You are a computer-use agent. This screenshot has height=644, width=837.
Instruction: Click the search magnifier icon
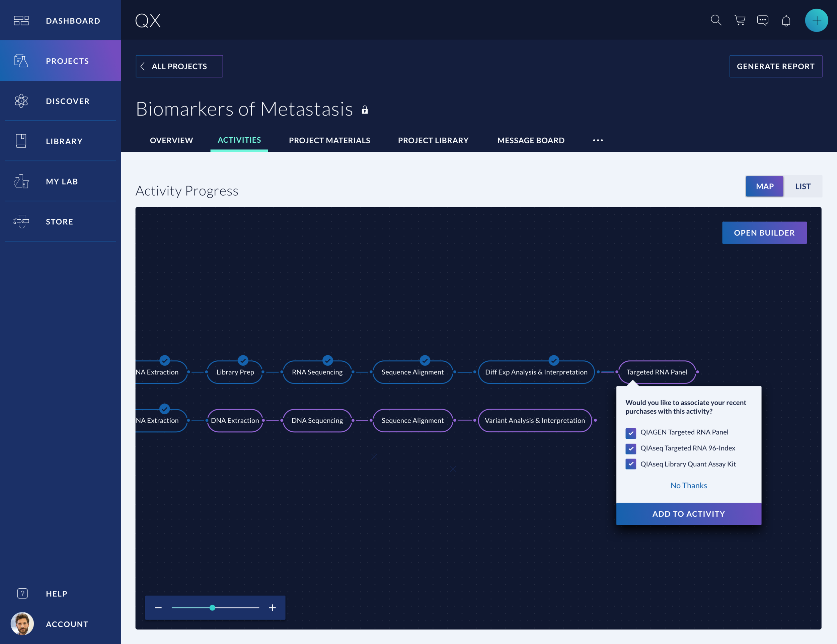pyautogui.click(x=716, y=20)
